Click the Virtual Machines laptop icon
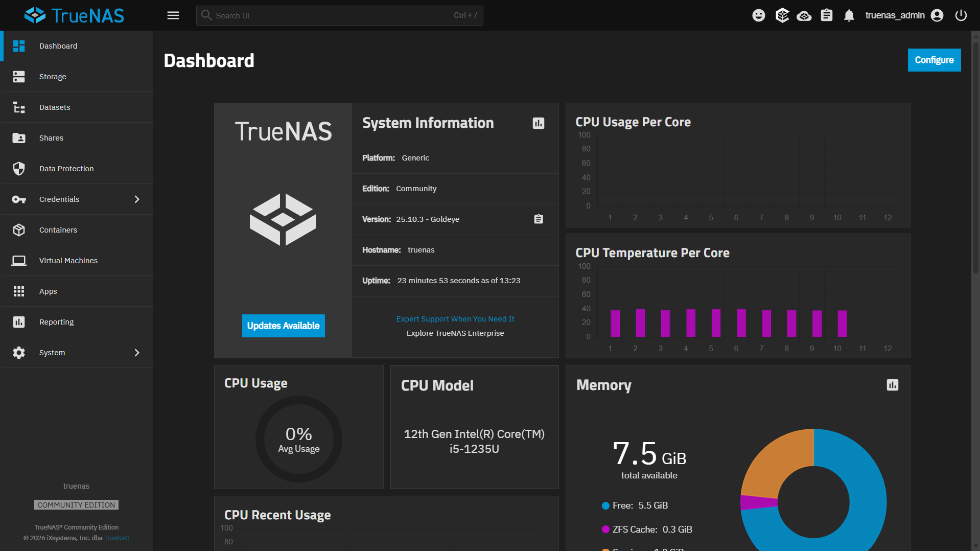Image resolution: width=980 pixels, height=551 pixels. 19,261
